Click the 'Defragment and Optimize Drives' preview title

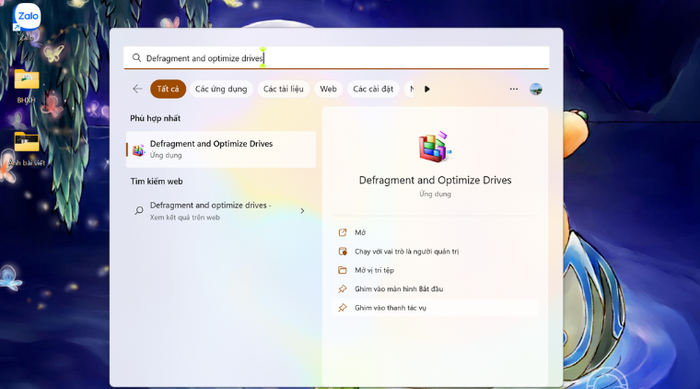[x=435, y=180]
